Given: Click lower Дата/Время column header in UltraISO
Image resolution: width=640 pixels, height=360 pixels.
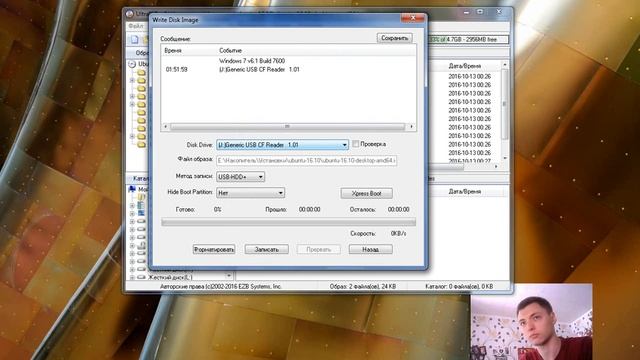Looking at the screenshot, I should pos(464,191).
